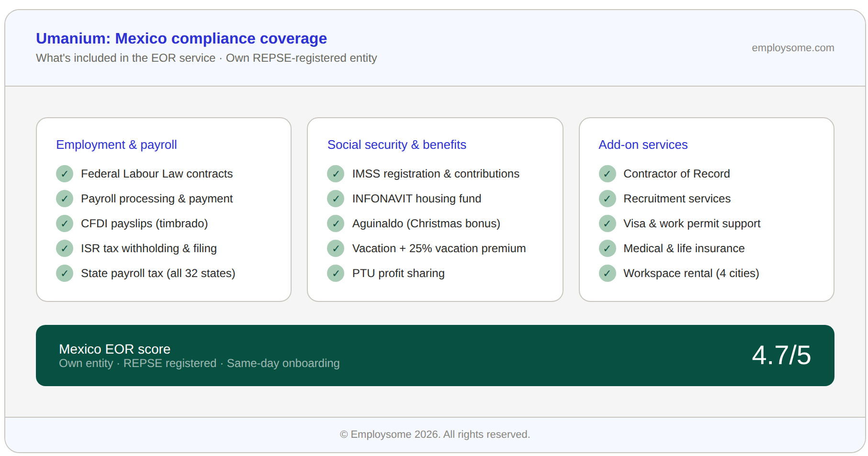This screenshot has width=868, height=456.
Task: Visit the employsome.com link
Action: coord(793,47)
